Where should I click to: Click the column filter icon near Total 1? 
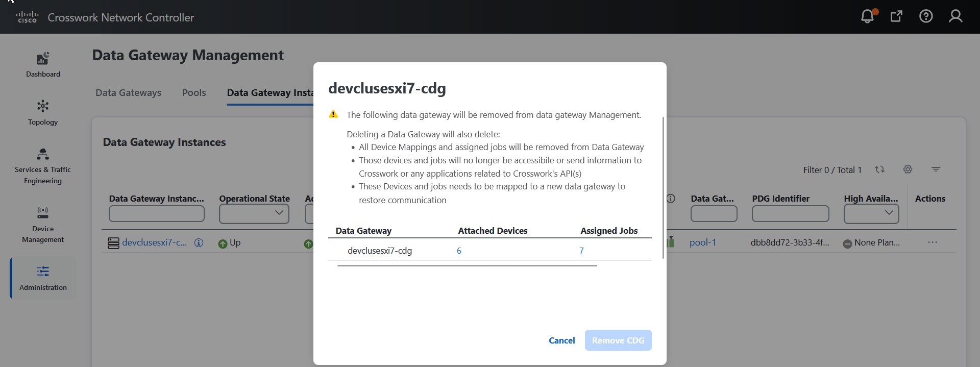pyautogui.click(x=936, y=169)
